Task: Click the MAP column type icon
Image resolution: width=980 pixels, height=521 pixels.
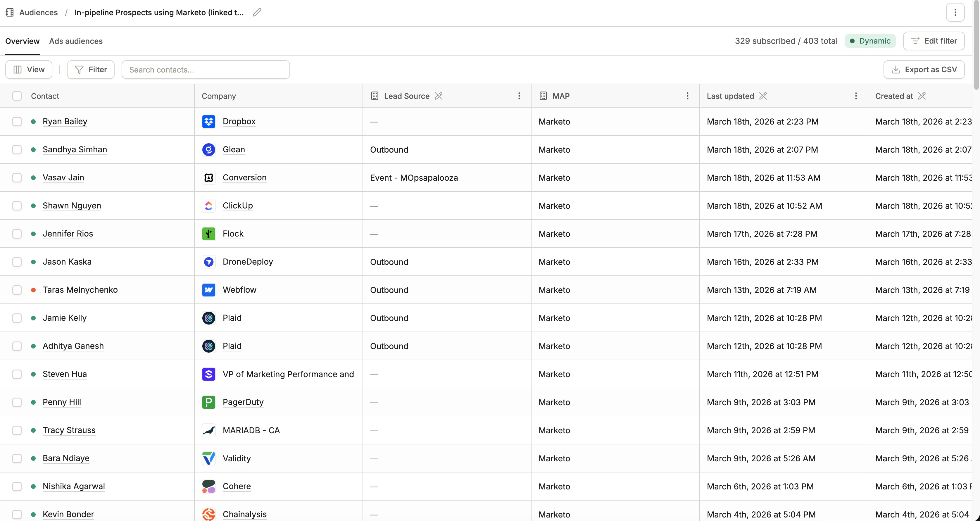Action: click(x=543, y=96)
